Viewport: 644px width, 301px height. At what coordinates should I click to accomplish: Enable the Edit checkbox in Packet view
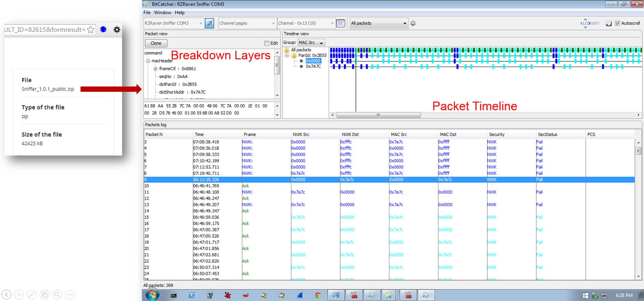click(x=266, y=43)
